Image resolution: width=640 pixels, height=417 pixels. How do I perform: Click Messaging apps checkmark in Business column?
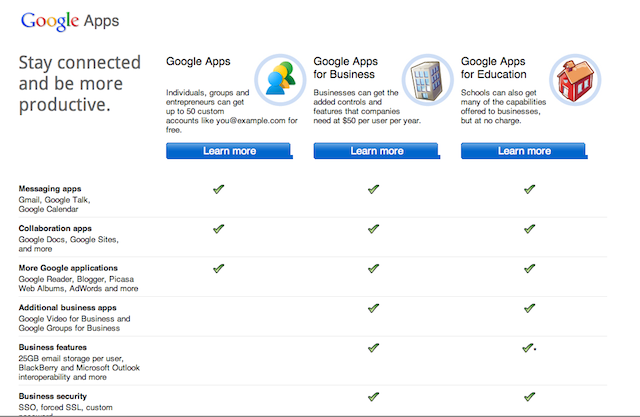click(373, 189)
